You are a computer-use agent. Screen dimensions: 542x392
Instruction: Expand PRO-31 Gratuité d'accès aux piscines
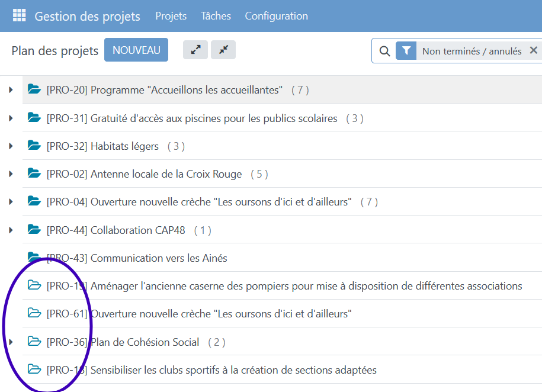click(11, 118)
